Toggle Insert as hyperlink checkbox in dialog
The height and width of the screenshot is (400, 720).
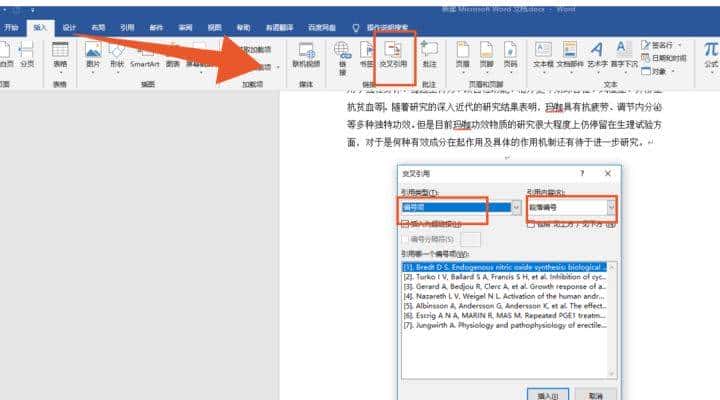(x=405, y=224)
